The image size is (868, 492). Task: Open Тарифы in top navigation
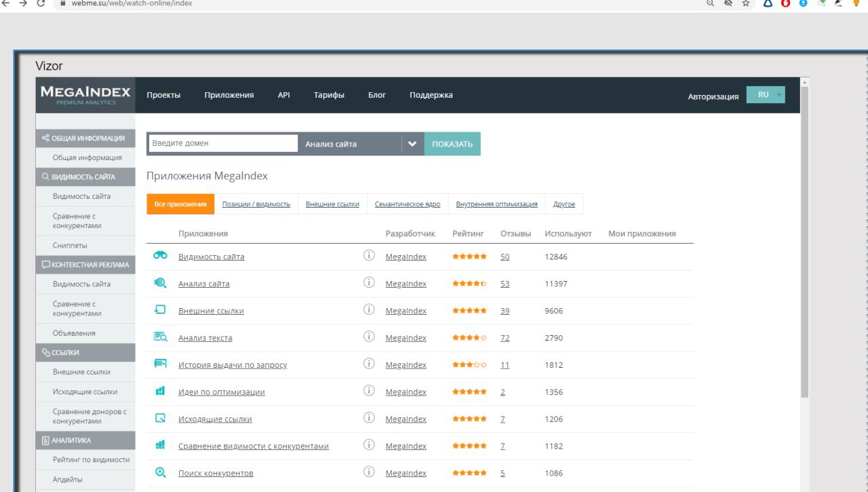point(329,95)
